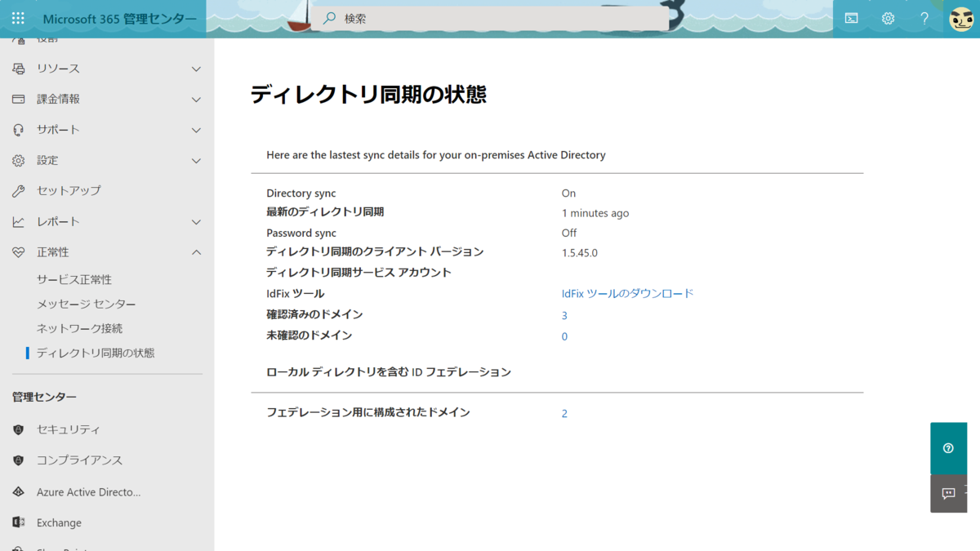Click unverified domains count 0
980x551 pixels.
pos(564,336)
